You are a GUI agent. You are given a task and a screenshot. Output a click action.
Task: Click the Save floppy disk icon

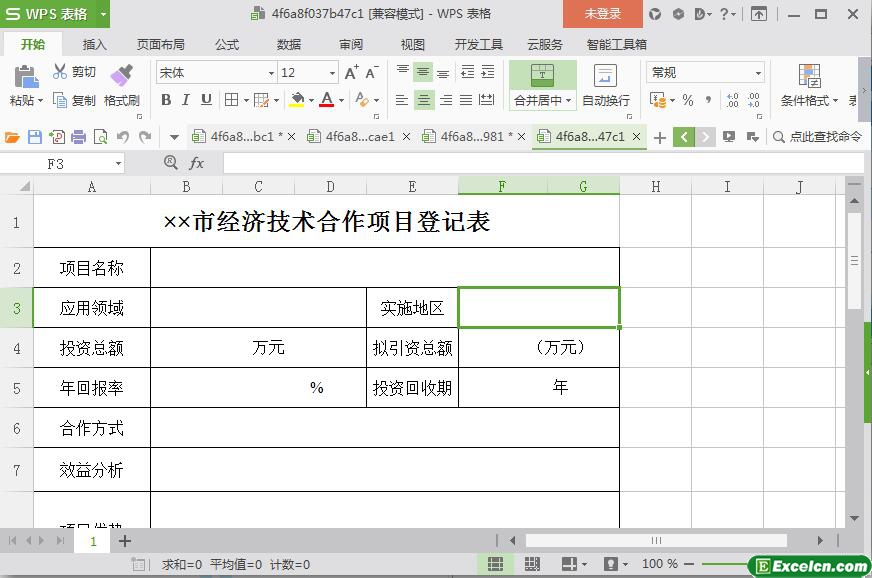coord(35,137)
